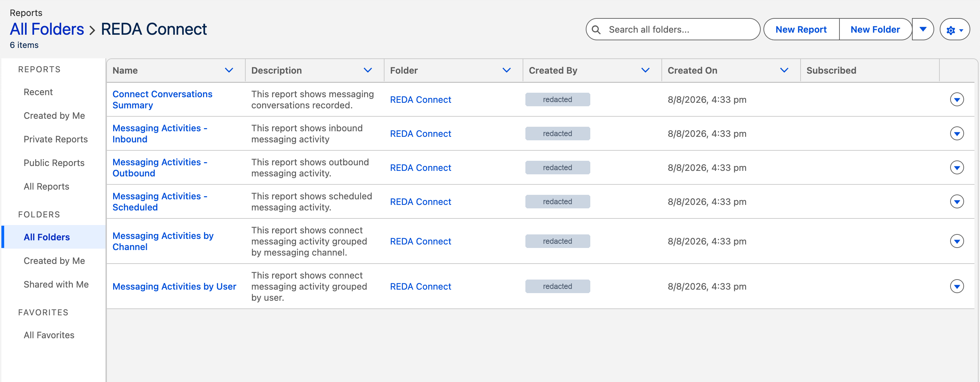The image size is (980, 382).
Task: Select All Reports in sidebar
Action: (x=47, y=186)
